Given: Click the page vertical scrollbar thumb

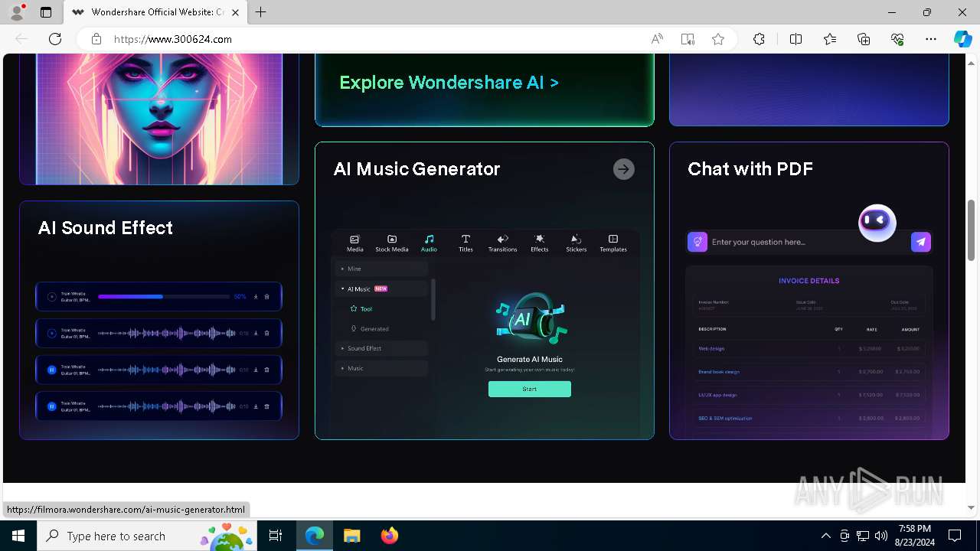Looking at the screenshot, I should coord(972,230).
